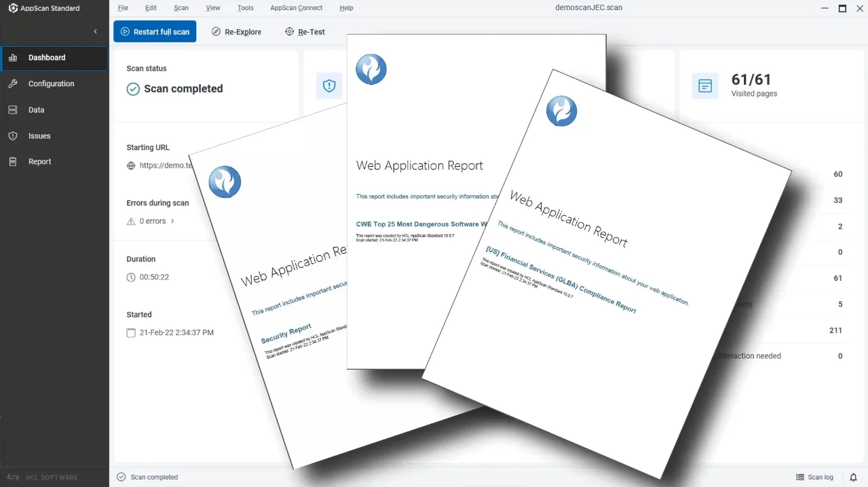Viewport: 868px width, 487px height.
Task: Click the globe icon beside the Starting URL
Action: [x=129, y=165]
